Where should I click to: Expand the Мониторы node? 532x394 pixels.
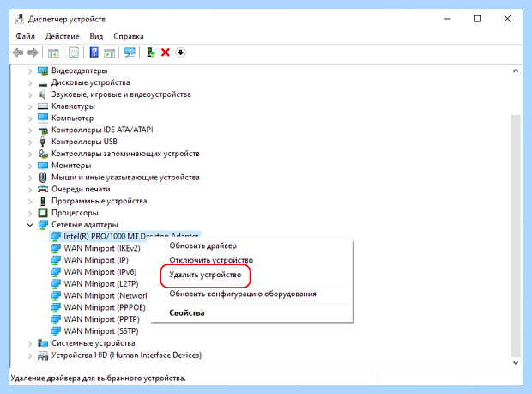tap(30, 166)
